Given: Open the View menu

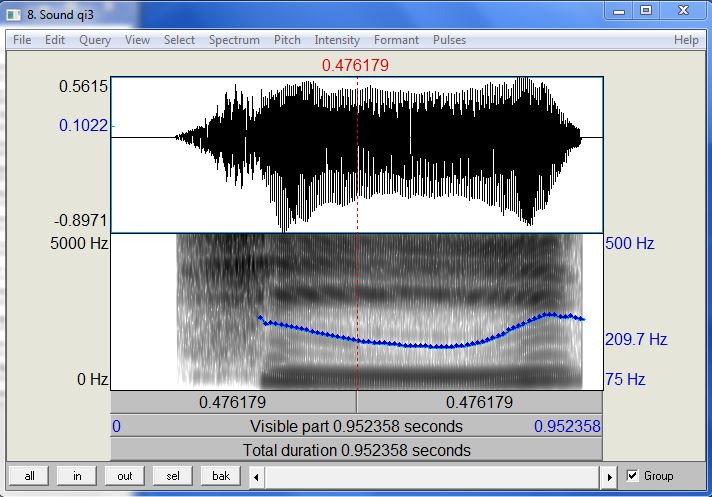Looking at the screenshot, I should point(137,40).
